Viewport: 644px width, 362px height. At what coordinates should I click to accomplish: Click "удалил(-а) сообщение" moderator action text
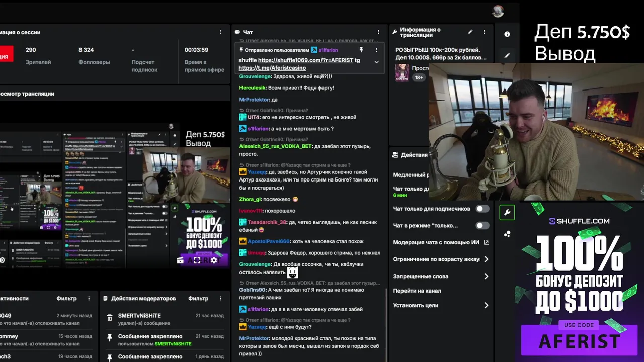click(x=144, y=324)
